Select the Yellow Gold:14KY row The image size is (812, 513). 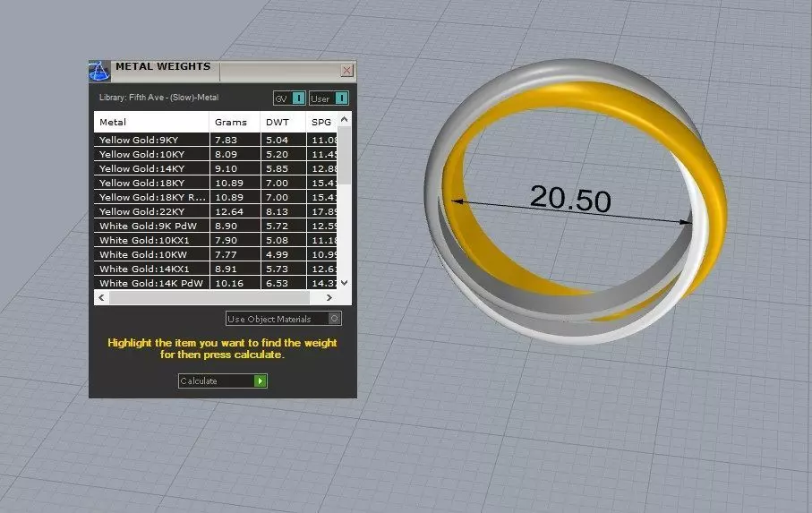(216, 168)
